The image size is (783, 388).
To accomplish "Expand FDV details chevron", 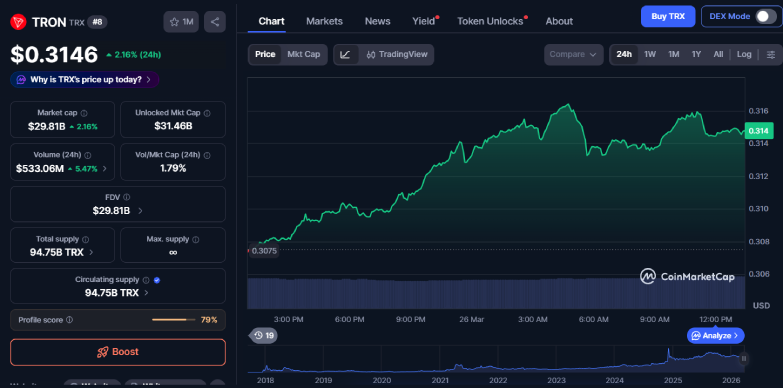I will (x=140, y=211).
